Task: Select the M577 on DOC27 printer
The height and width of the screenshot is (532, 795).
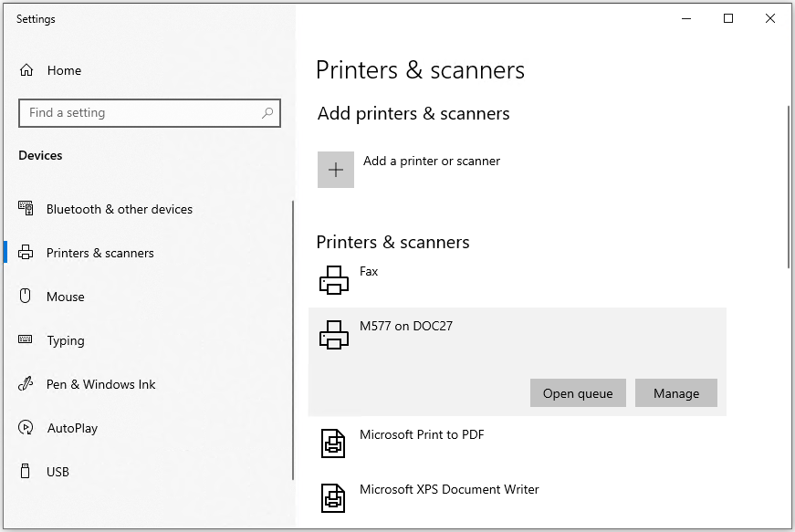Action: coord(518,334)
